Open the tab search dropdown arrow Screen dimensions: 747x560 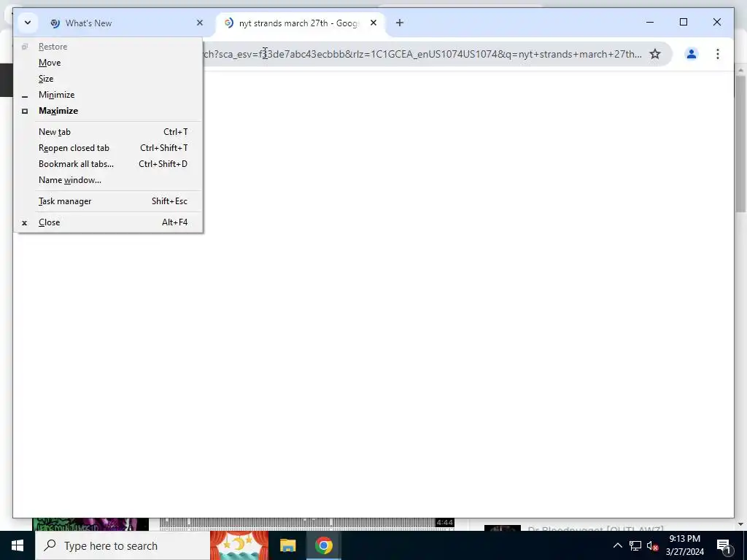[x=28, y=23]
